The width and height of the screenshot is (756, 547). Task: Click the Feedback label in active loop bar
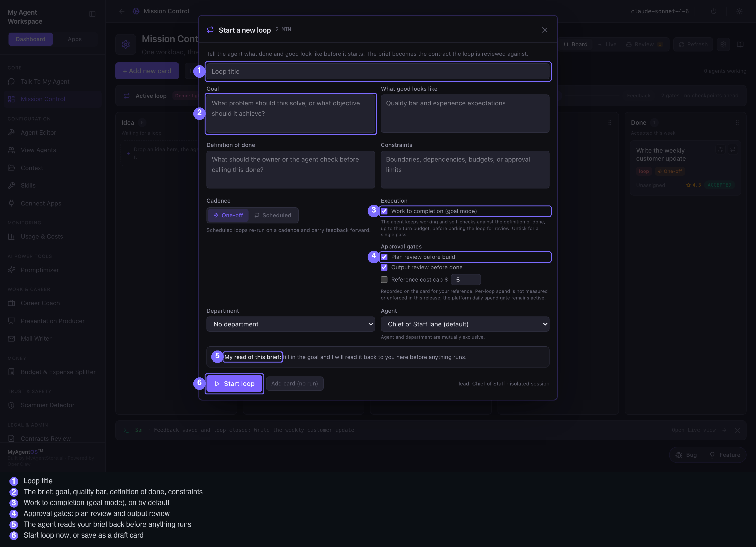click(x=639, y=96)
